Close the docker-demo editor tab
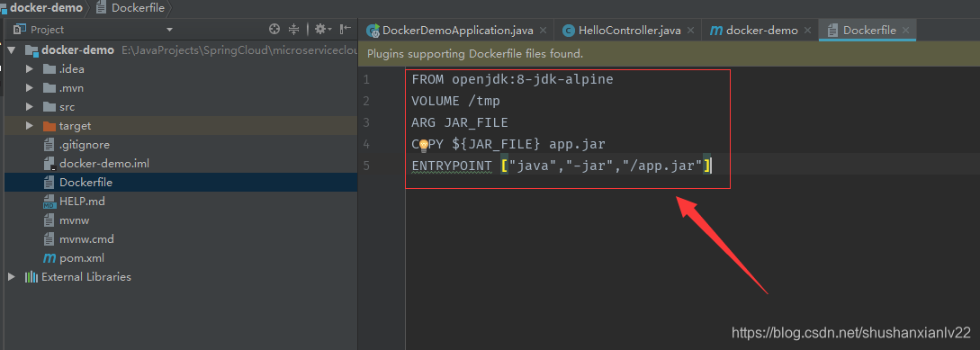The height and width of the screenshot is (350, 980). [807, 30]
